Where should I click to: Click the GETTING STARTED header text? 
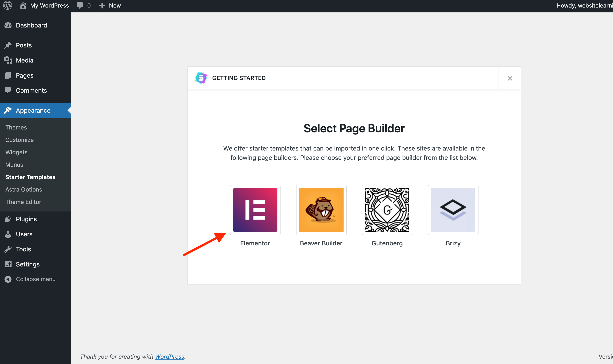[239, 78]
